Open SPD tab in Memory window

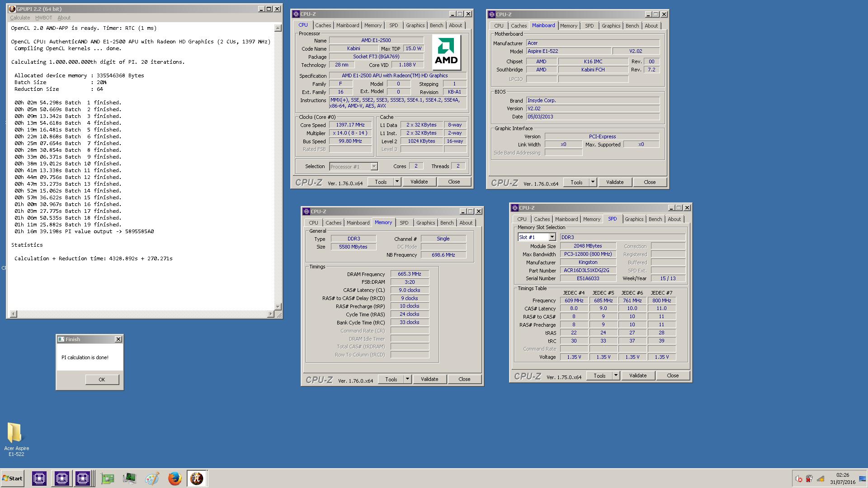coord(404,223)
